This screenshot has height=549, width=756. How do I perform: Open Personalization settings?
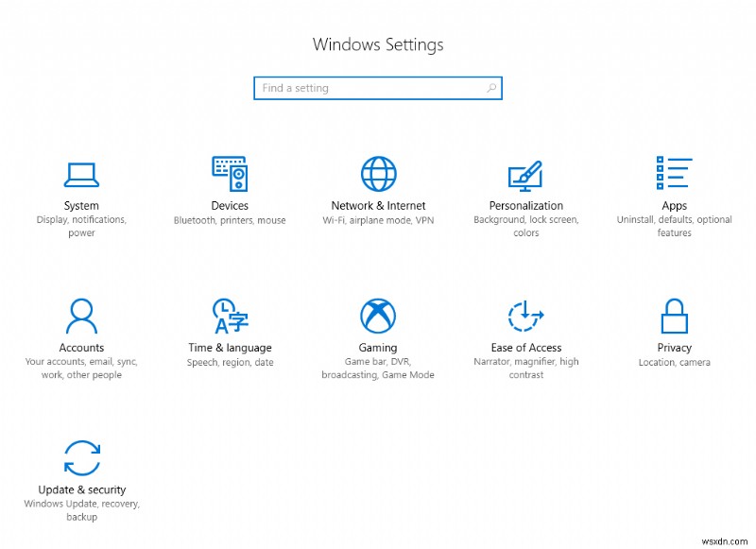click(x=525, y=174)
